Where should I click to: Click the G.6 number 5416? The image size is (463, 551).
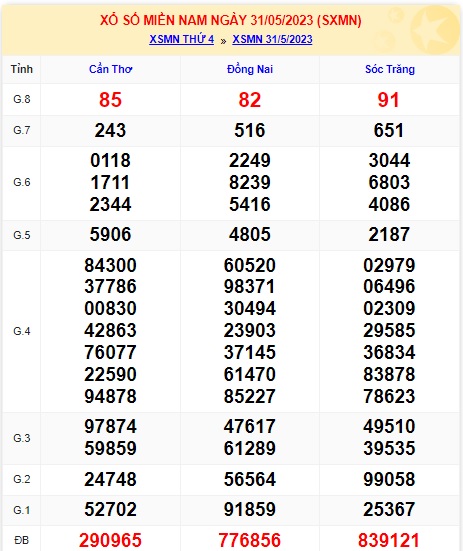[250, 204]
